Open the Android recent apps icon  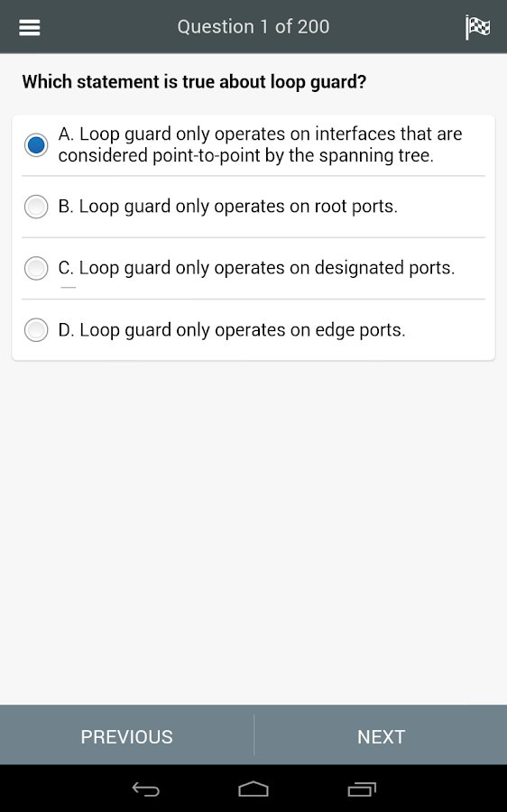[x=362, y=789]
